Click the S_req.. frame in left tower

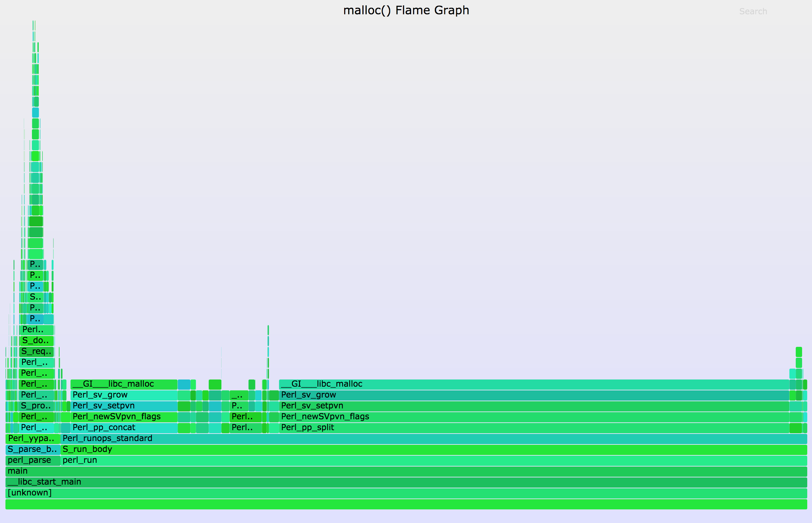pyautogui.click(x=36, y=352)
